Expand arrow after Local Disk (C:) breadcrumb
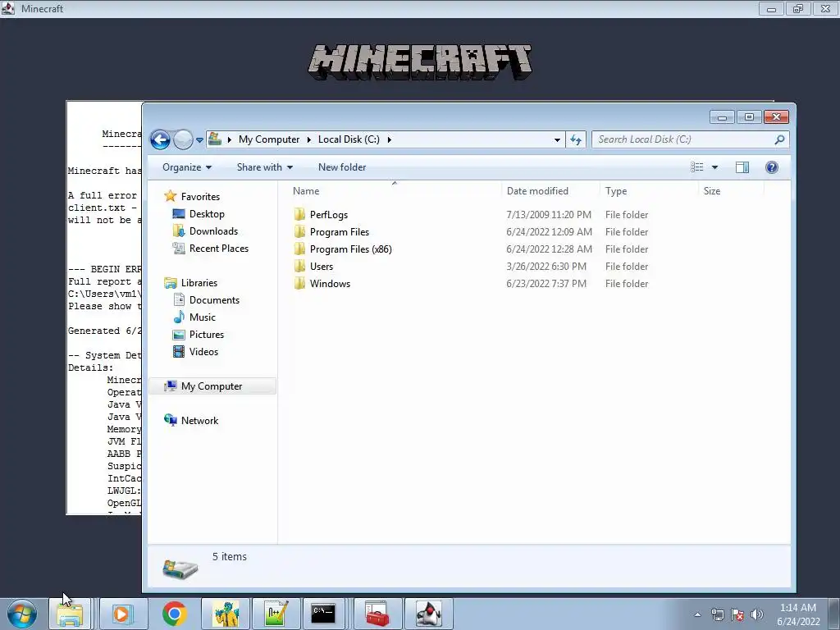 coord(390,139)
